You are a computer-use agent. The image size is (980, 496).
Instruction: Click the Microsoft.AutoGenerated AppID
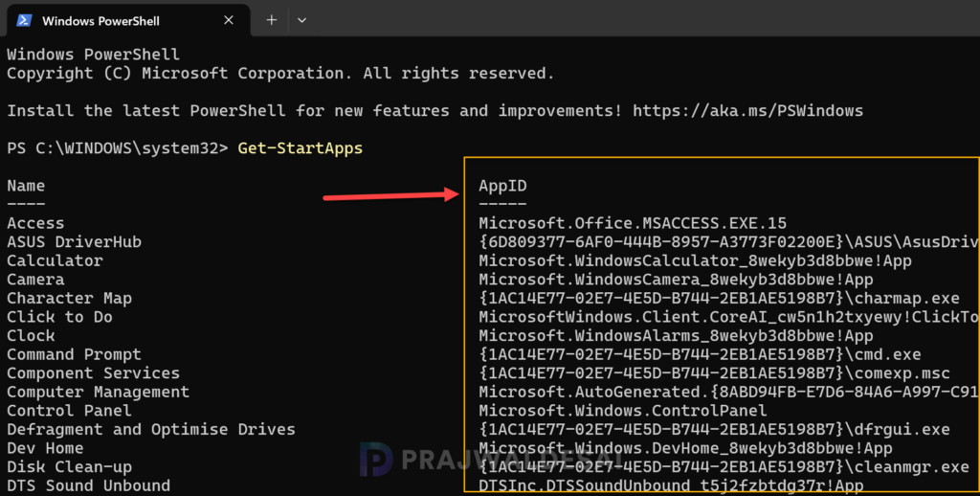pyautogui.click(x=728, y=393)
